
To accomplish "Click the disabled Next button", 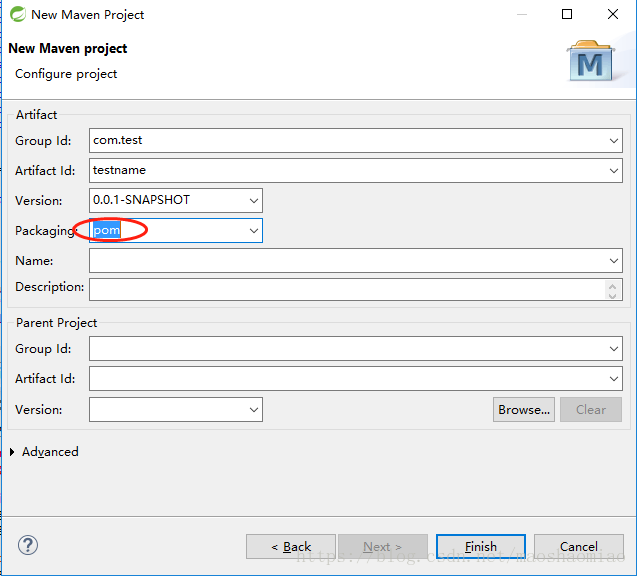I will [x=383, y=547].
